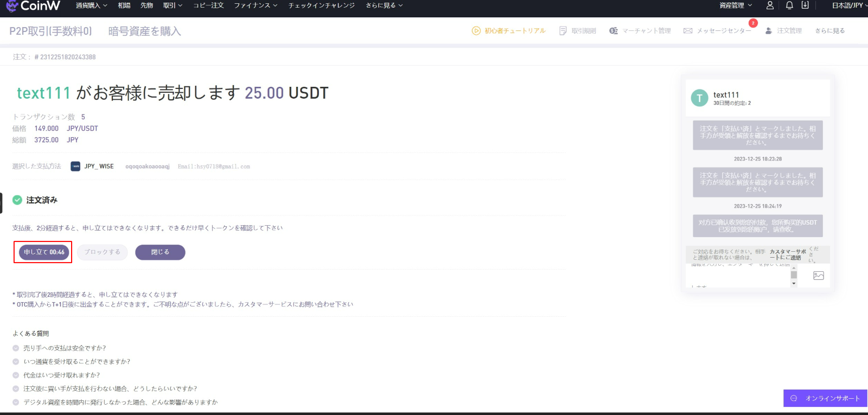
Task: Click the price value 149.000
Action: (47, 129)
